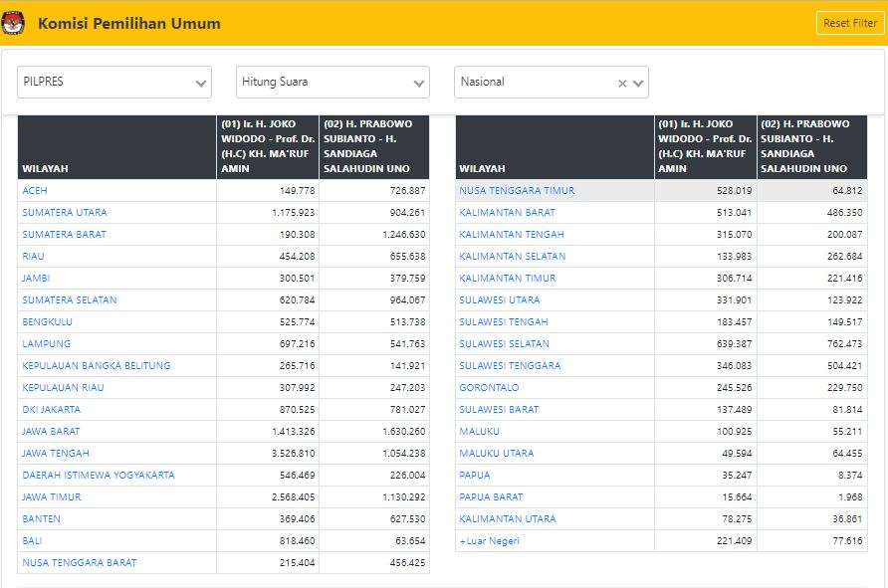Open the DKI JAKARTA link
Image resolution: width=888 pixels, height=588 pixels.
[x=51, y=410]
